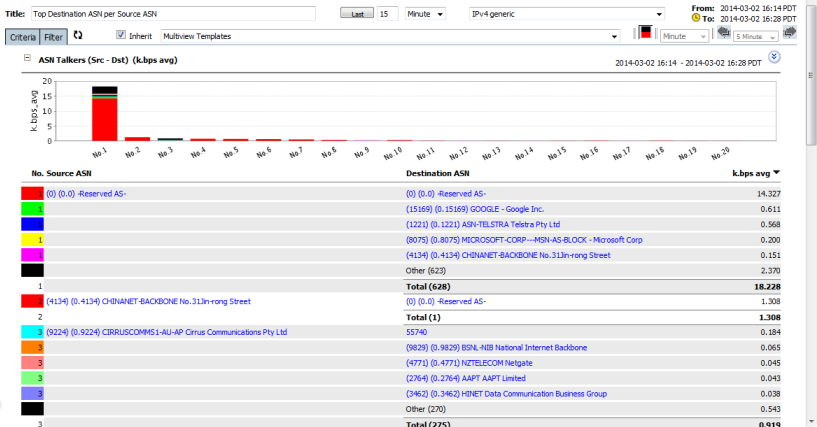Click the refresh arrows icon beside Filter

[78, 35]
